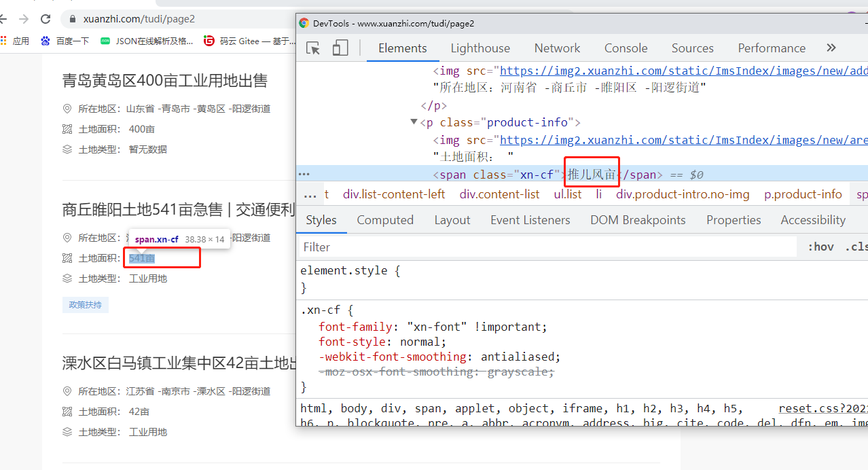Open the Sources tab
Viewport: 868px width, 470px height.
pos(692,48)
